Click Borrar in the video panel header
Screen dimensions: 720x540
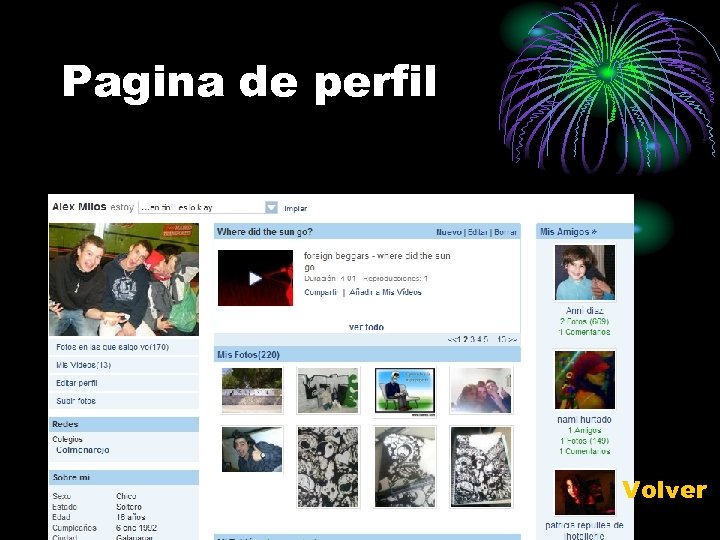coord(506,232)
